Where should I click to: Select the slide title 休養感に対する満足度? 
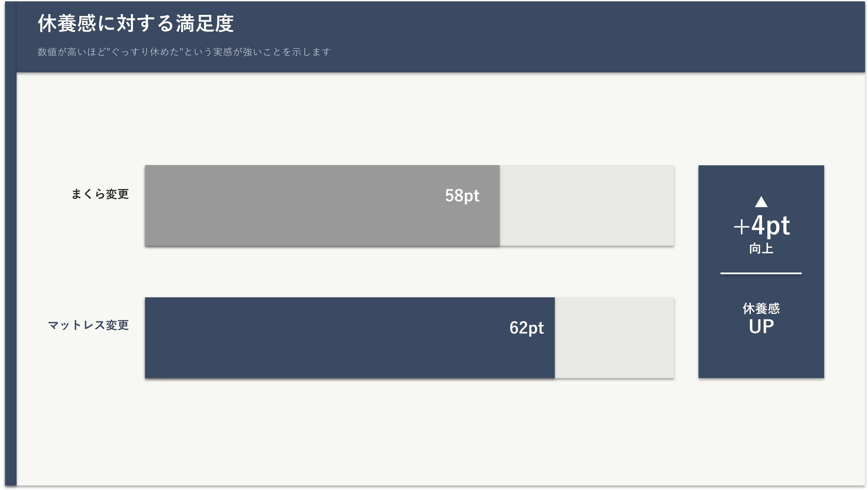coord(136,24)
